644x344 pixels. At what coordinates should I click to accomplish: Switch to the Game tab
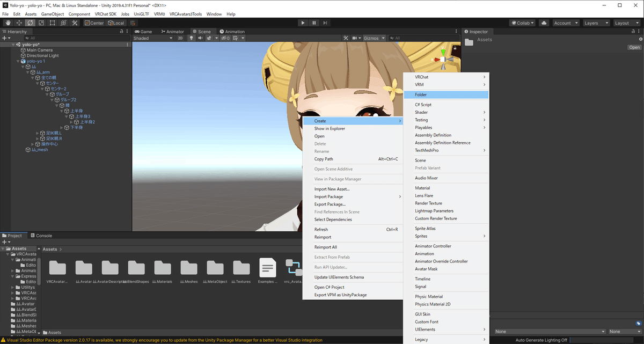tap(143, 32)
